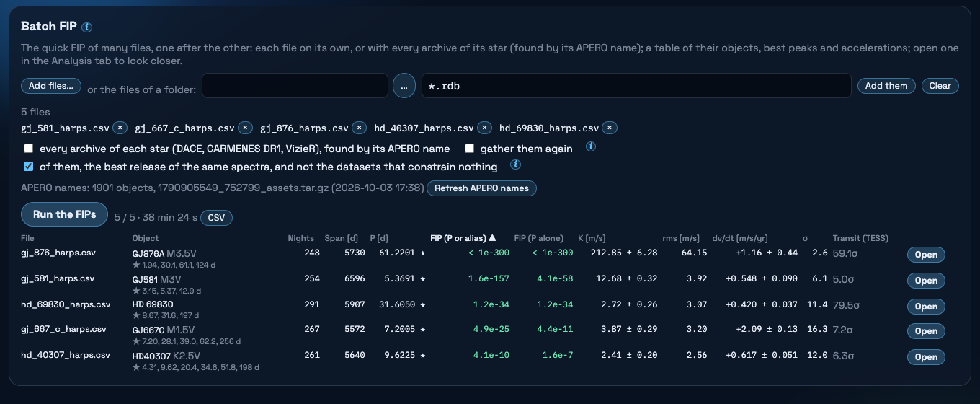Open gj_581_harps.csv in Analysis

[926, 281]
